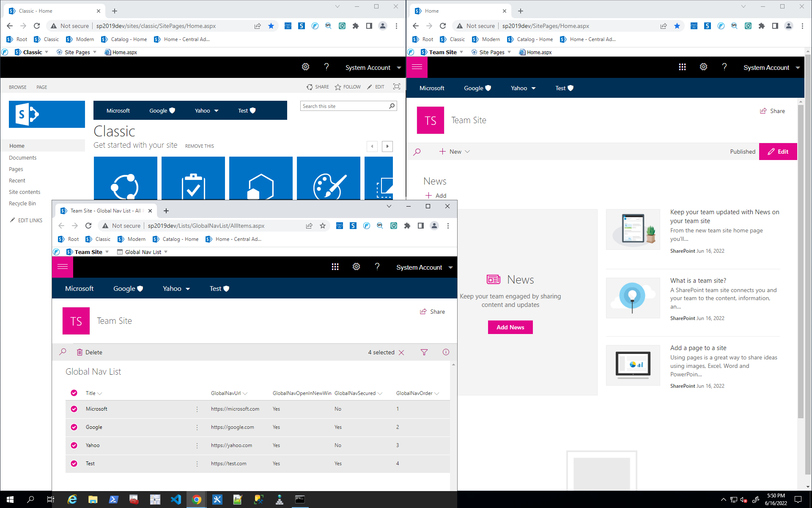
Task: Deselect the Microsoft row checkbox
Action: (74, 409)
